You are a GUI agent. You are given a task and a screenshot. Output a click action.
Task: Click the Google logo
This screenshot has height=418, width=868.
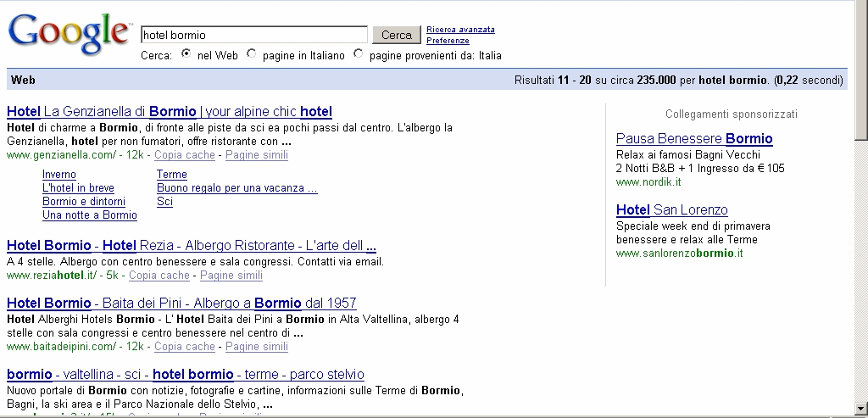(70, 33)
